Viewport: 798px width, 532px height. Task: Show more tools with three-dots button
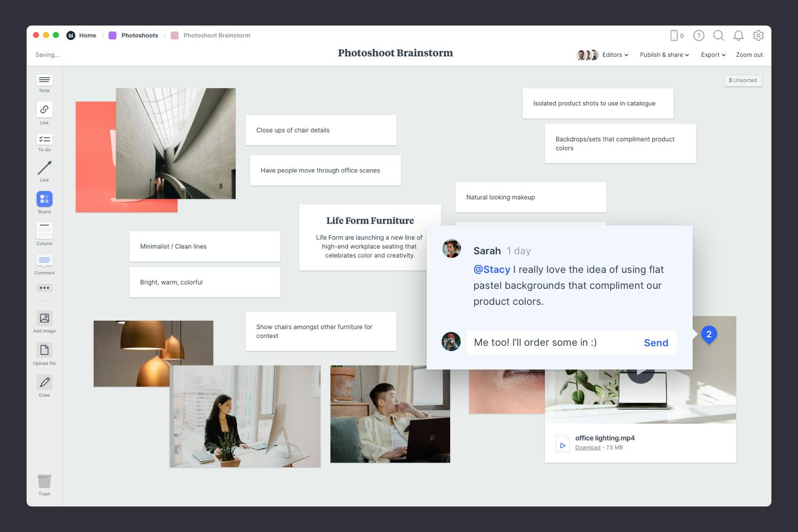coord(44,288)
